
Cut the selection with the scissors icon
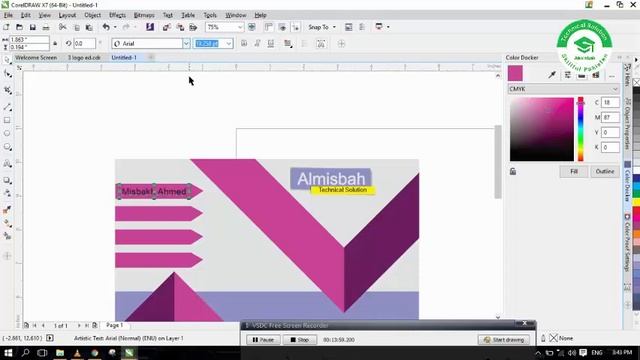click(x=62, y=27)
